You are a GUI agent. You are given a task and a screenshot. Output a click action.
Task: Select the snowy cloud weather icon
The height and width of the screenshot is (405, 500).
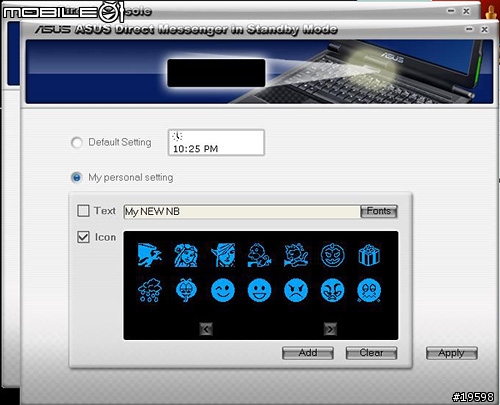pyautogui.click(x=150, y=290)
